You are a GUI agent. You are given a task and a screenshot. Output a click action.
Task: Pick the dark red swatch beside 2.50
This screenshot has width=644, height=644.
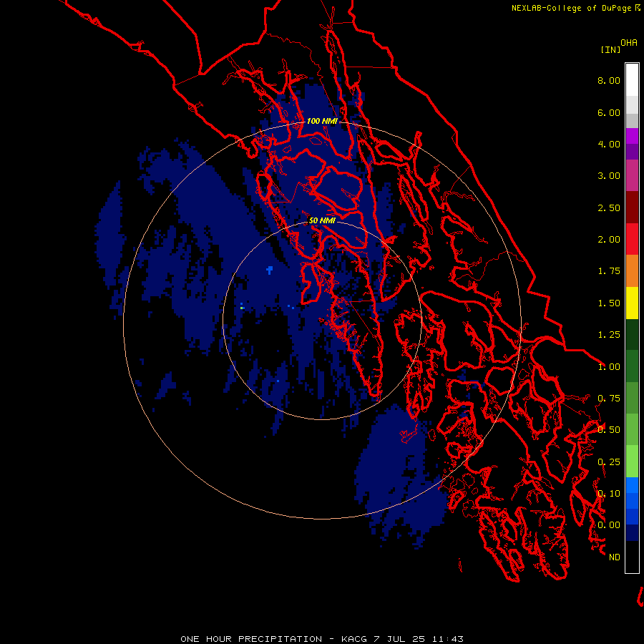[x=632, y=208]
